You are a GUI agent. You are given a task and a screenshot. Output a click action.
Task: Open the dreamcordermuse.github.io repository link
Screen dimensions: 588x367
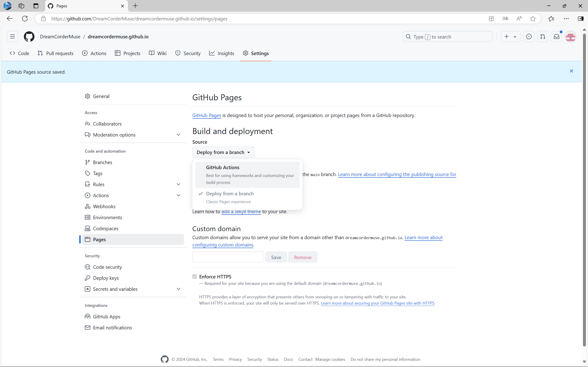coord(118,37)
